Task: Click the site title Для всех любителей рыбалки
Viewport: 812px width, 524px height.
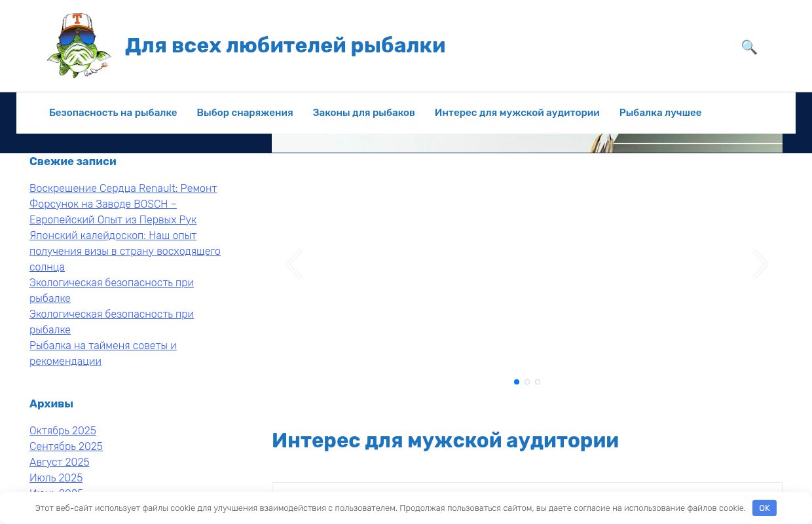Action: 285,46
